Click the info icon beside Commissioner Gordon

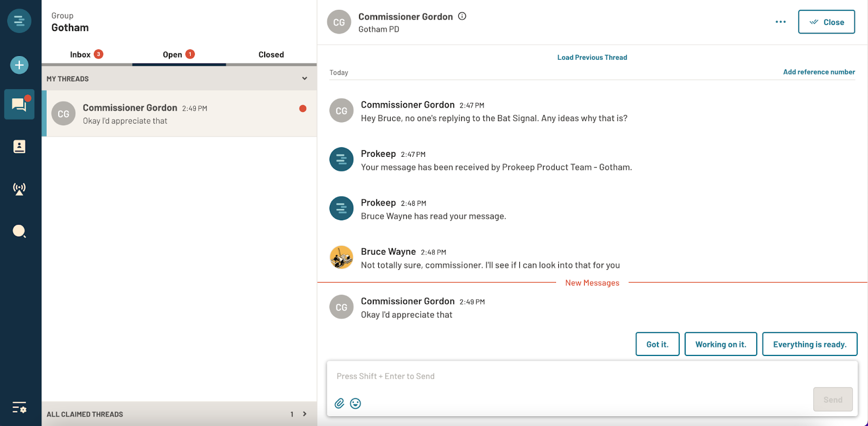(x=462, y=16)
